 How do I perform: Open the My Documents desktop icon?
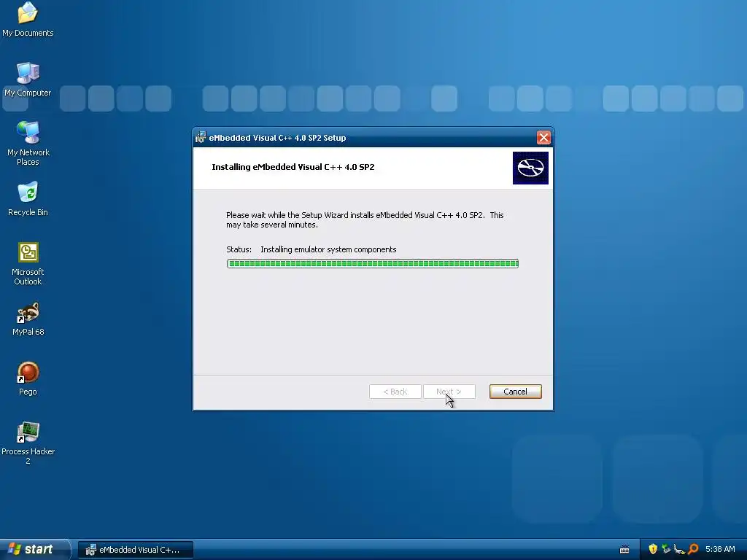(28, 19)
